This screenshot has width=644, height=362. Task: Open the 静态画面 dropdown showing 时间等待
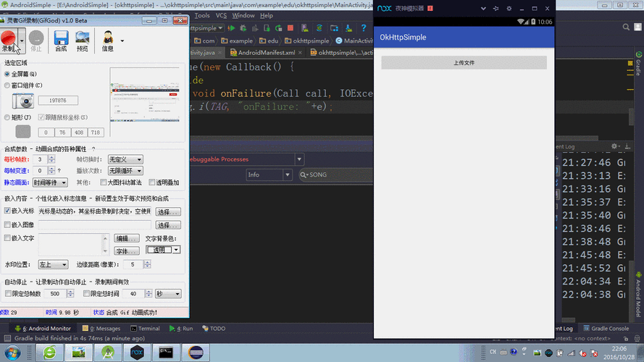pos(50,182)
